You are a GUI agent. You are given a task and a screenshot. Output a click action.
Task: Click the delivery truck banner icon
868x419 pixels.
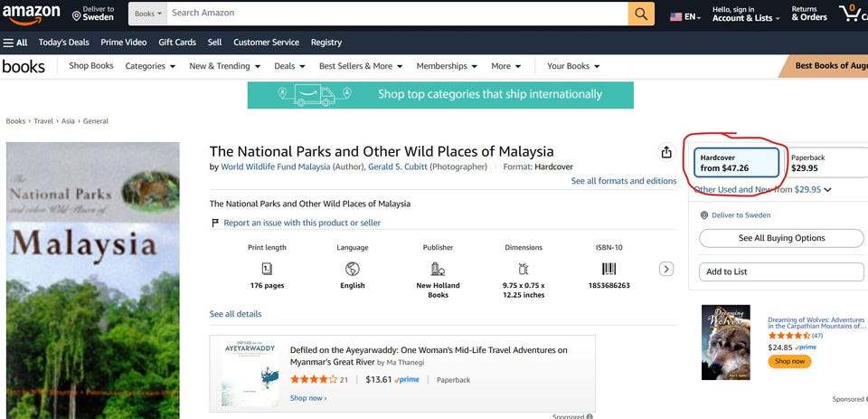(x=315, y=95)
